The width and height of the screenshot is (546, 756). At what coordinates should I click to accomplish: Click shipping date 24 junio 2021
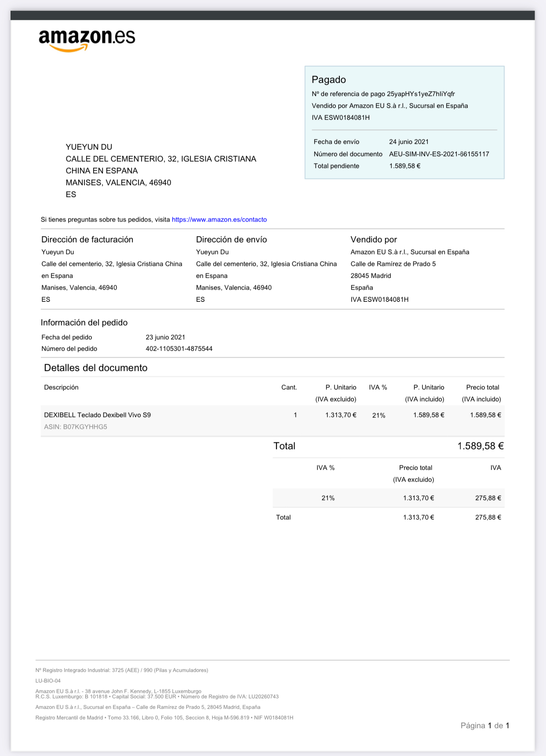click(x=408, y=142)
